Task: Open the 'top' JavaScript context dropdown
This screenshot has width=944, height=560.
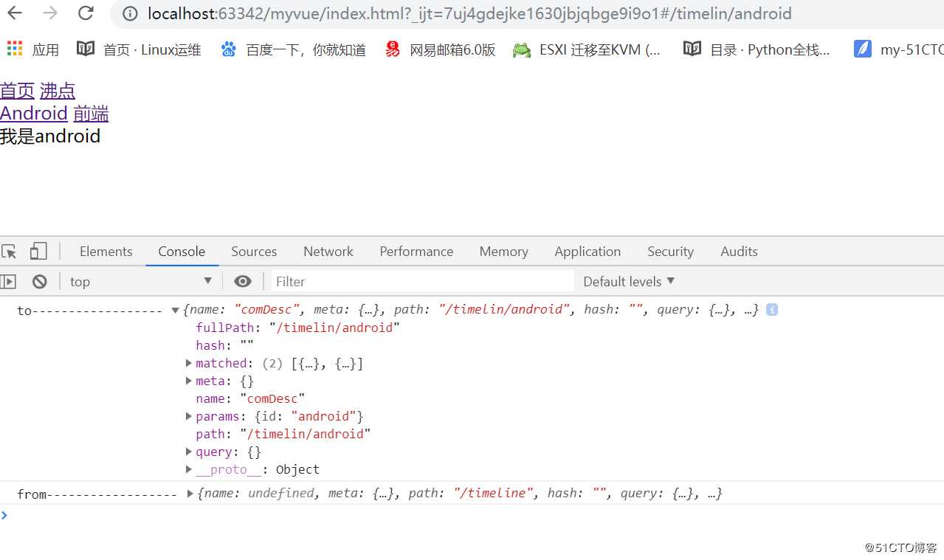Action: point(140,281)
